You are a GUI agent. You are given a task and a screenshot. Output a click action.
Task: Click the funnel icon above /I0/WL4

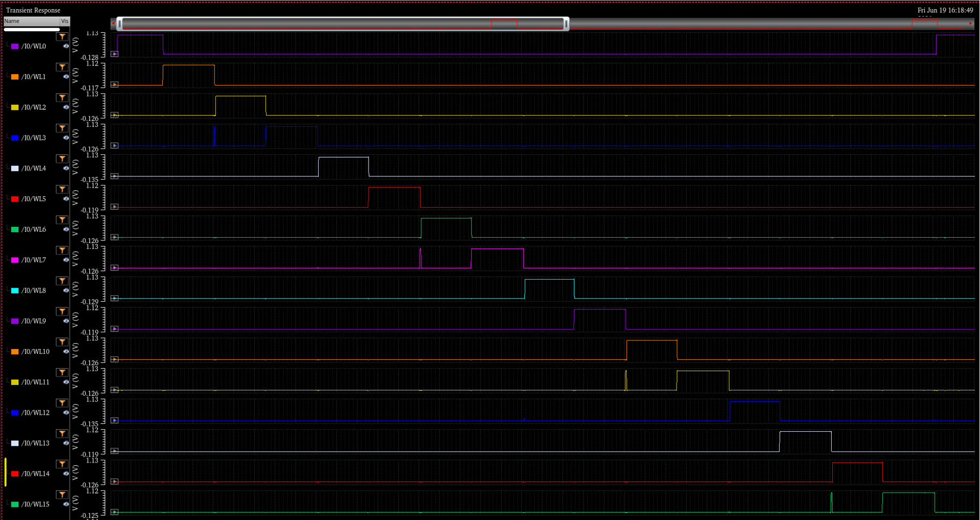pos(62,159)
